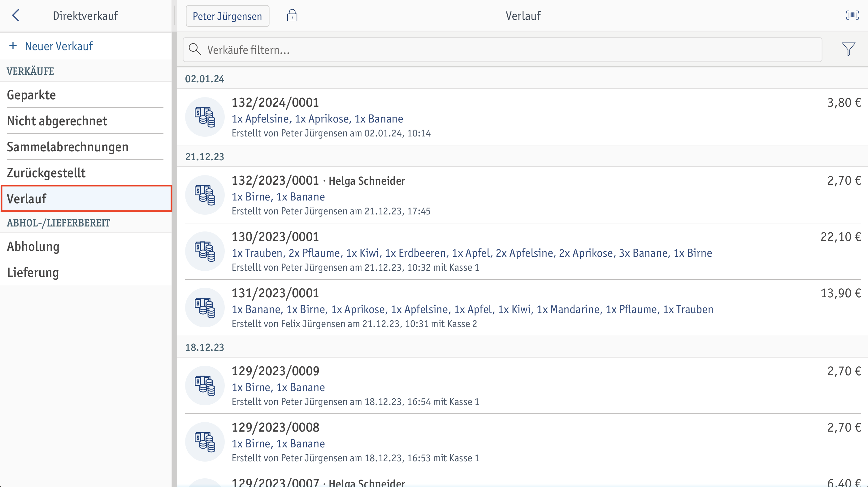868x487 pixels.
Task: Select Verlauf in sidebar
Action: pos(86,198)
